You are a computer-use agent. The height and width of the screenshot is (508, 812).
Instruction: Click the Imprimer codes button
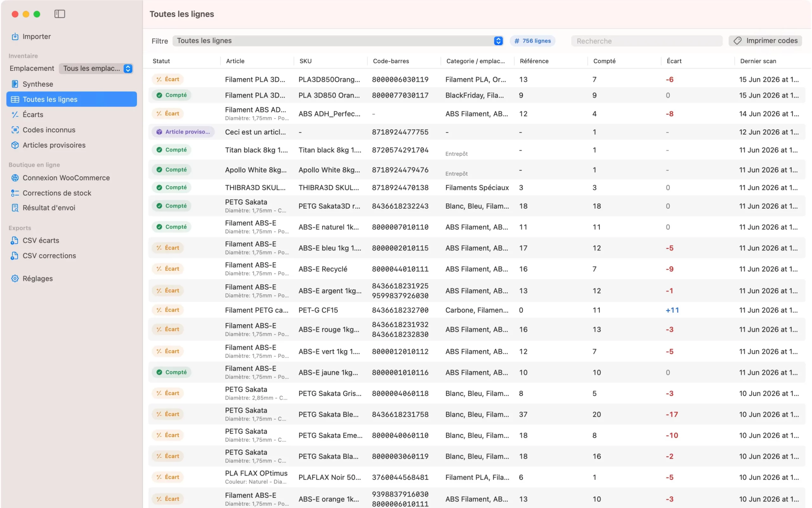coord(765,41)
